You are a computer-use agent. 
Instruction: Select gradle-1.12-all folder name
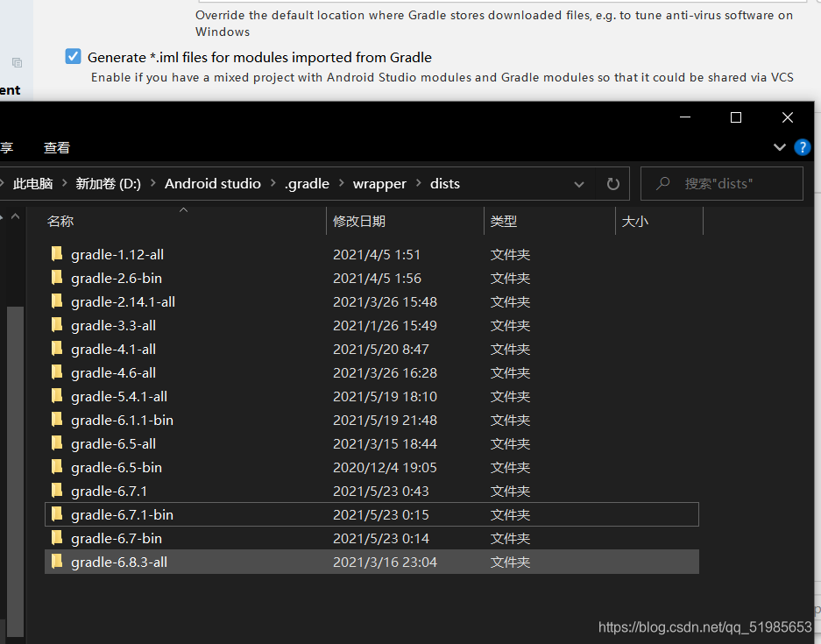pos(117,254)
